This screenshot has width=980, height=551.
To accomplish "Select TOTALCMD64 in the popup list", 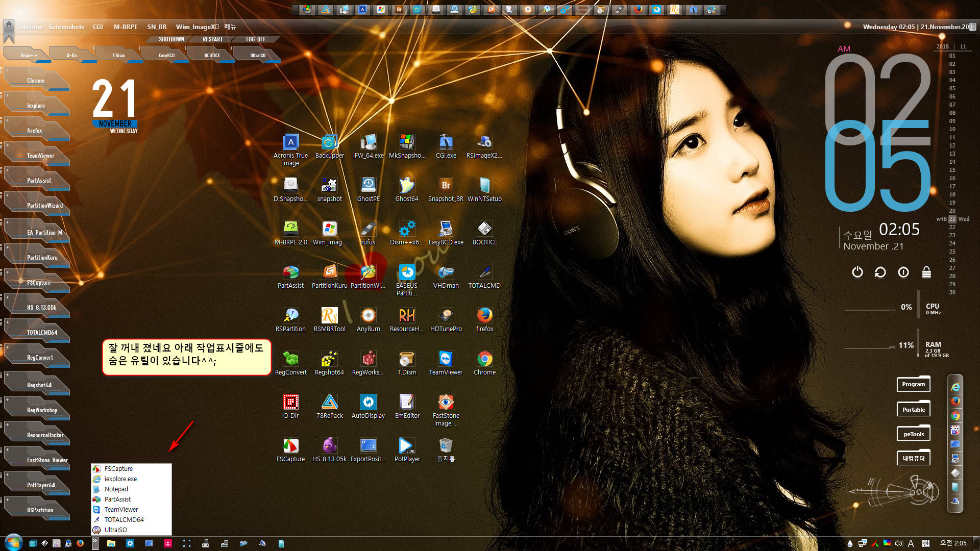I will [x=131, y=519].
